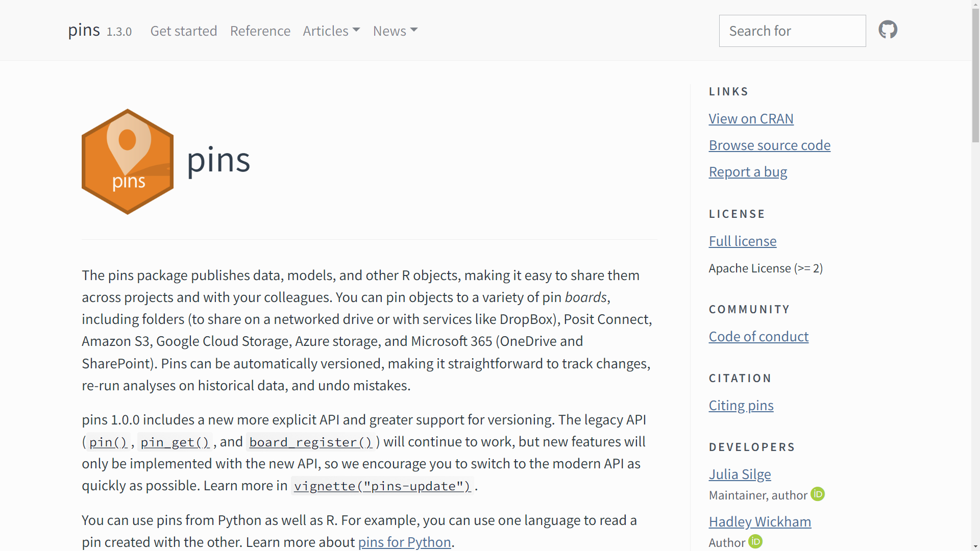The height and width of the screenshot is (551, 980).
Task: Open Code of conduct link
Action: point(758,336)
